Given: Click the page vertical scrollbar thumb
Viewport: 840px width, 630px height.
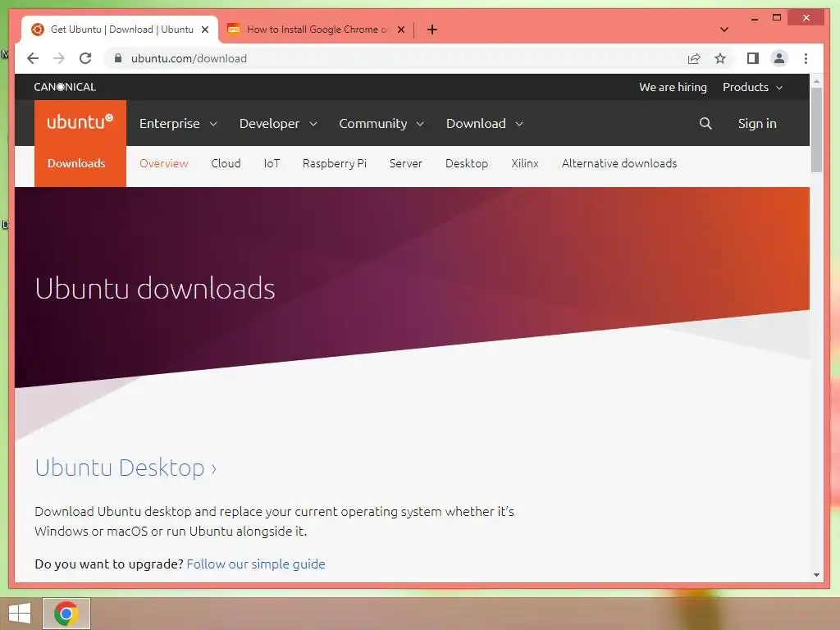Looking at the screenshot, I should click(x=816, y=130).
